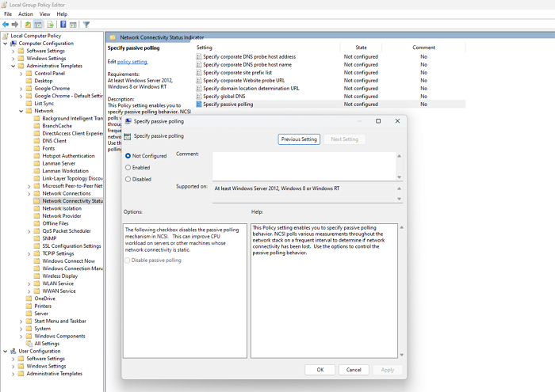Collapse the Administrative Templates node under Computer Configuration
Viewport: 555px width, 392px height.
(13, 66)
